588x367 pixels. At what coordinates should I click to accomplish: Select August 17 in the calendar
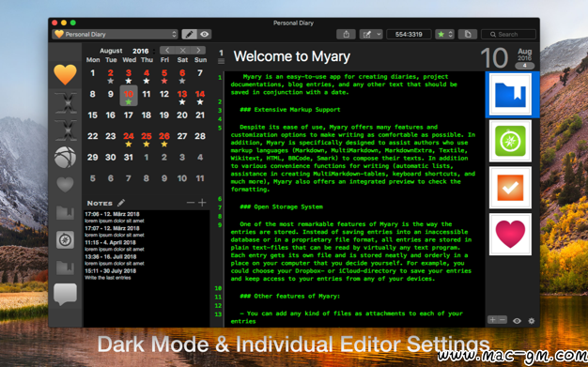pos(129,115)
